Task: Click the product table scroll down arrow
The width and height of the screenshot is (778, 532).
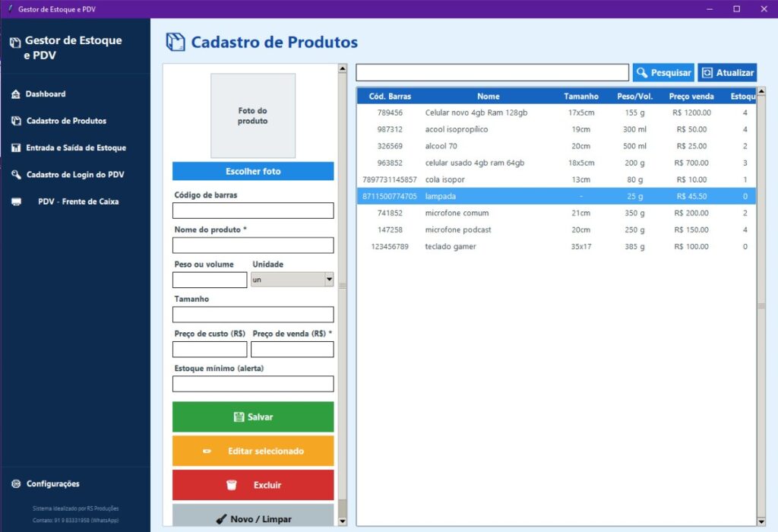Action: [x=761, y=521]
